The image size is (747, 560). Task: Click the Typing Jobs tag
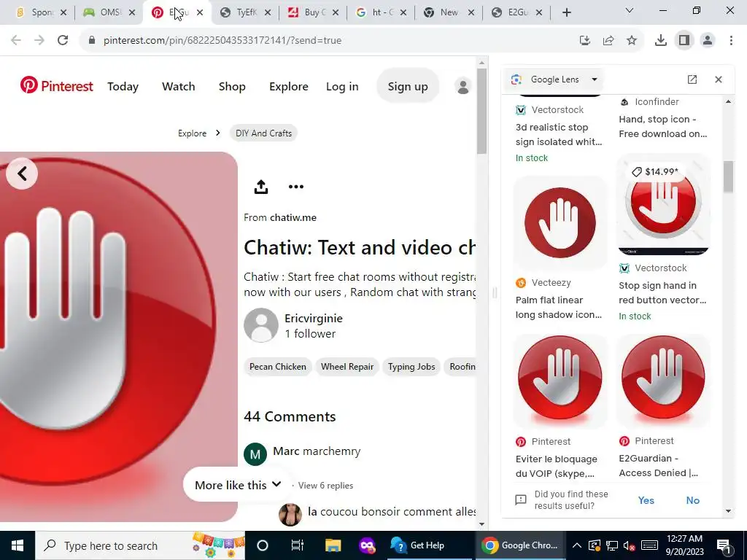(411, 367)
